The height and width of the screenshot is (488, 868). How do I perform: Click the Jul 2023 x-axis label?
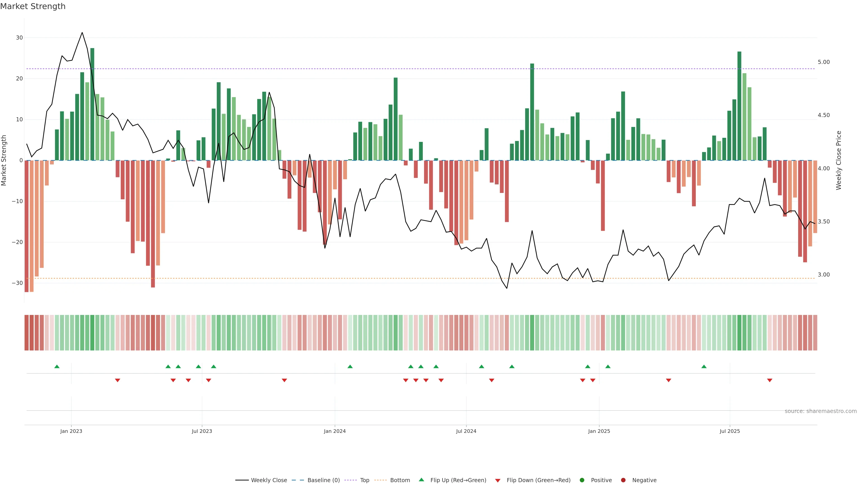pos(202,431)
